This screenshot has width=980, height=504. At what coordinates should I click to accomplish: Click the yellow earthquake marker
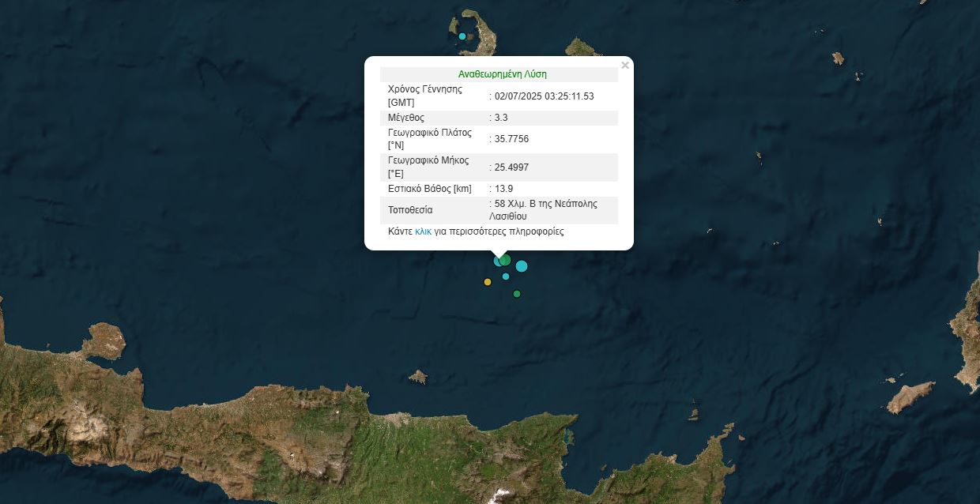tap(488, 282)
